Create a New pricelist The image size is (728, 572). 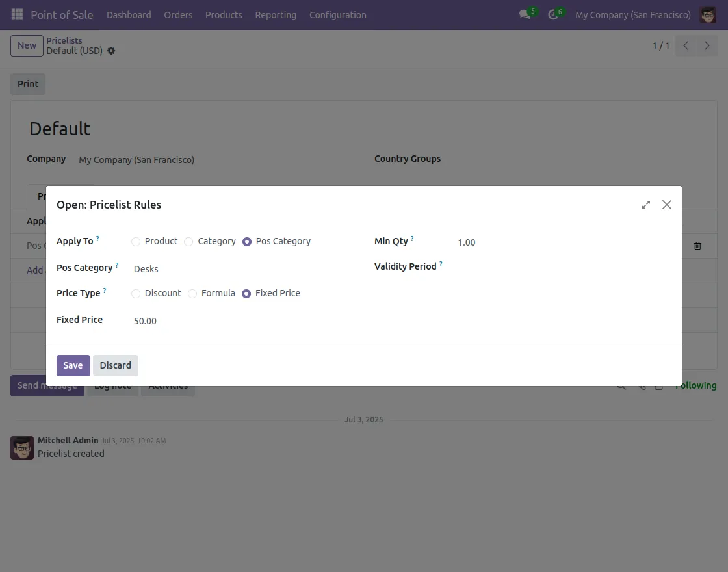pyautogui.click(x=27, y=45)
